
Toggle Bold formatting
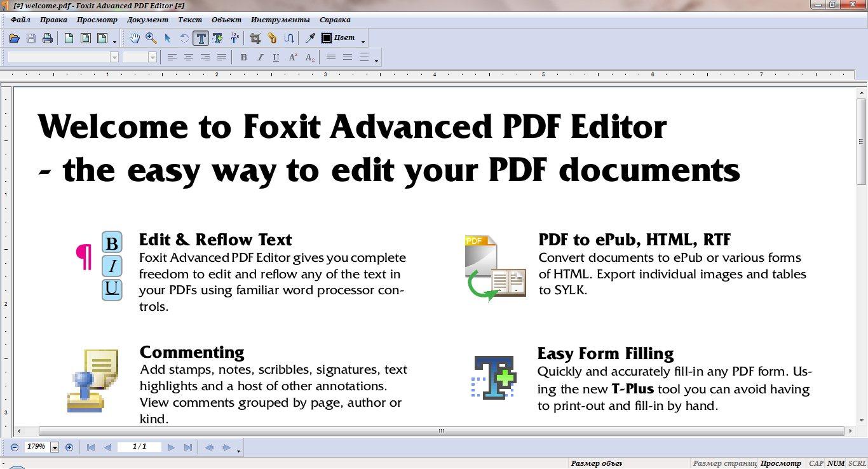[x=243, y=57]
